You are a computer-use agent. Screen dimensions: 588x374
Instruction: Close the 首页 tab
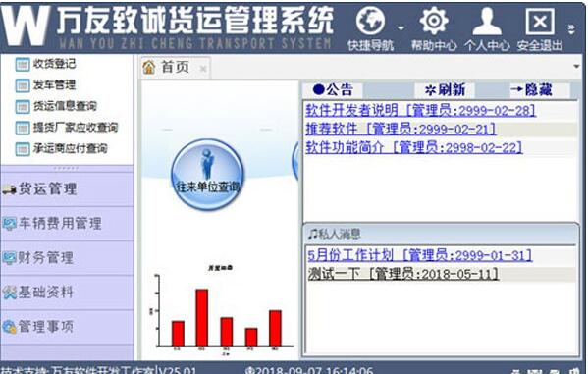(x=203, y=69)
